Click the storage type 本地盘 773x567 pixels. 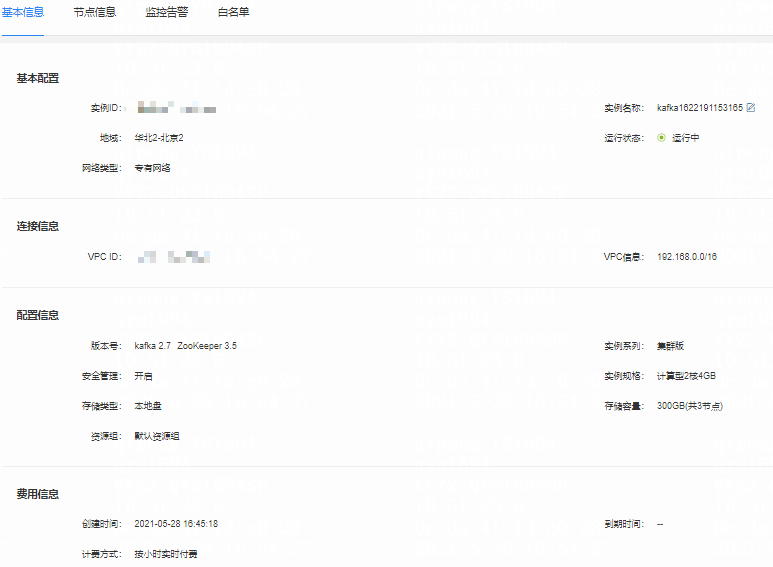pyautogui.click(x=148, y=406)
